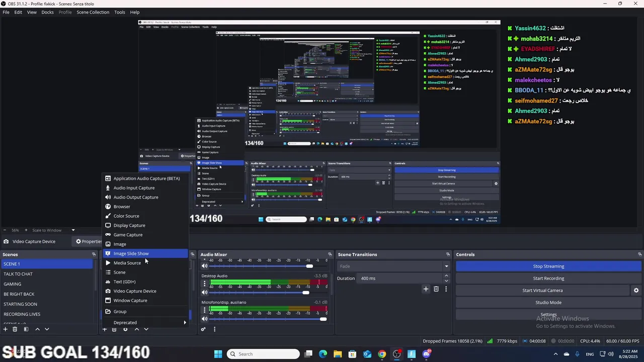644x362 pixels.
Task: Add a scene transition with the plus icon
Action: click(x=426, y=289)
